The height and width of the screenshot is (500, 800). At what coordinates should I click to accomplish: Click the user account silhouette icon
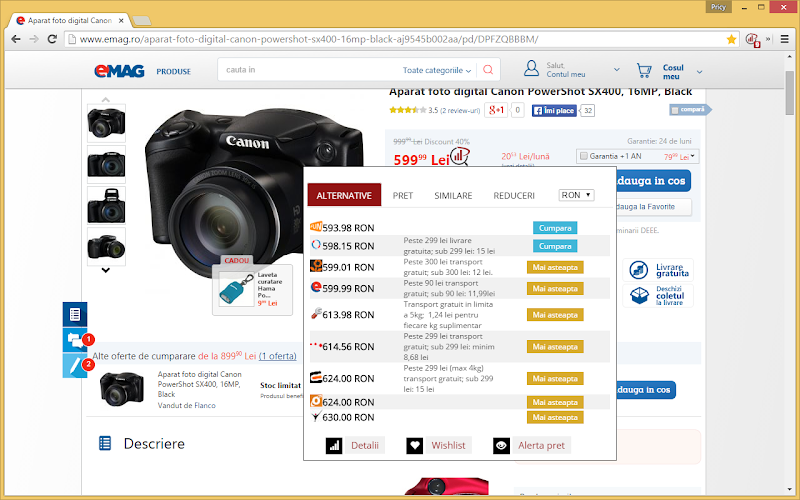click(x=531, y=68)
